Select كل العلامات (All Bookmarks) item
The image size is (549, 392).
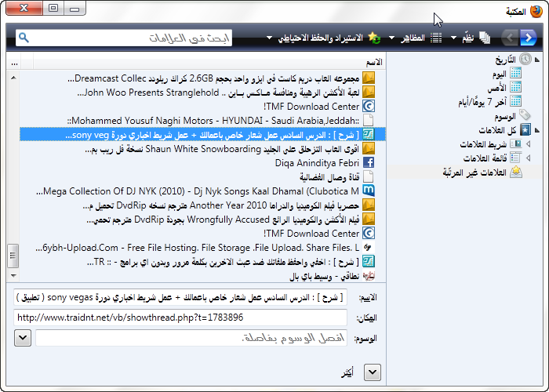coord(497,130)
